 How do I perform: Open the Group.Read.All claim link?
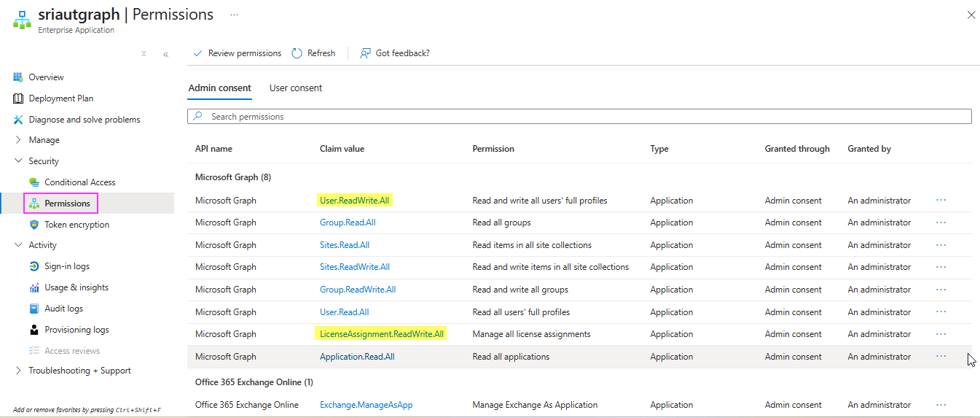(348, 222)
